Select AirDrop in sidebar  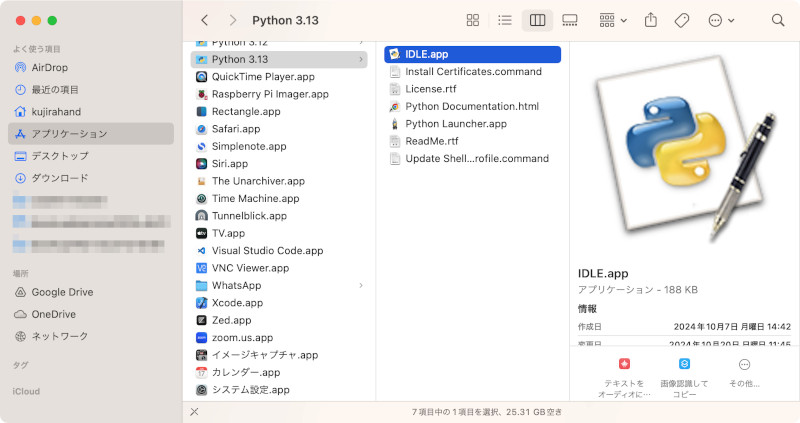tap(48, 68)
